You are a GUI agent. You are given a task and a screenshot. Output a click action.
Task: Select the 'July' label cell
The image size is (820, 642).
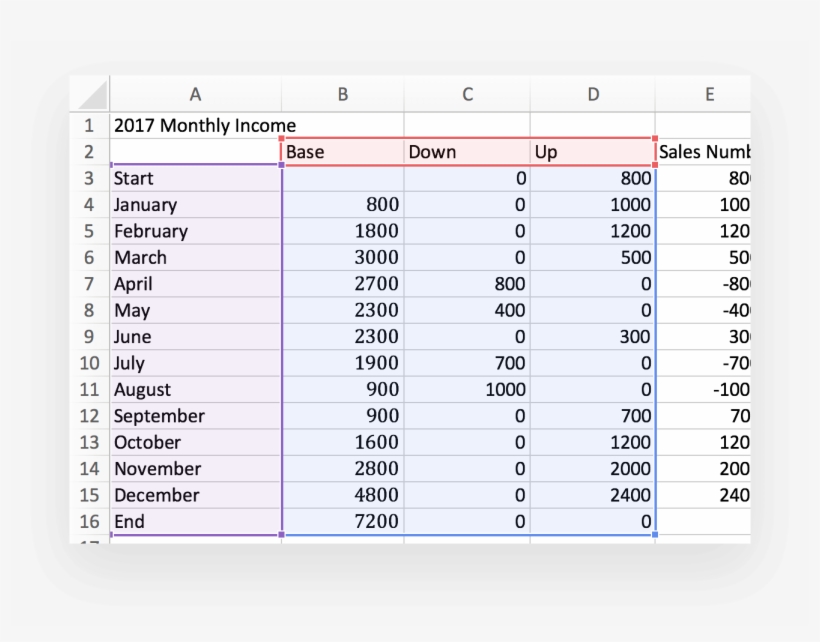pyautogui.click(x=196, y=363)
